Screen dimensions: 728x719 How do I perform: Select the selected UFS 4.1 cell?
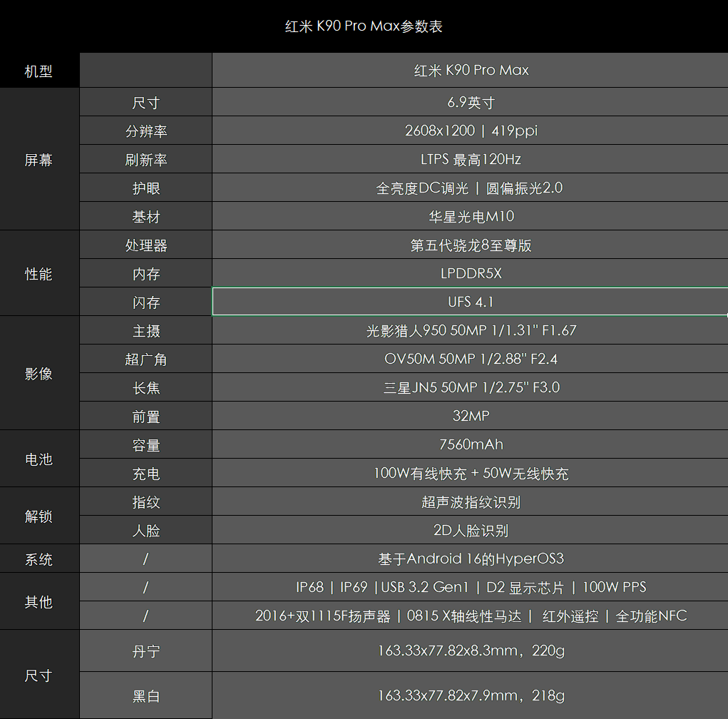click(x=470, y=302)
